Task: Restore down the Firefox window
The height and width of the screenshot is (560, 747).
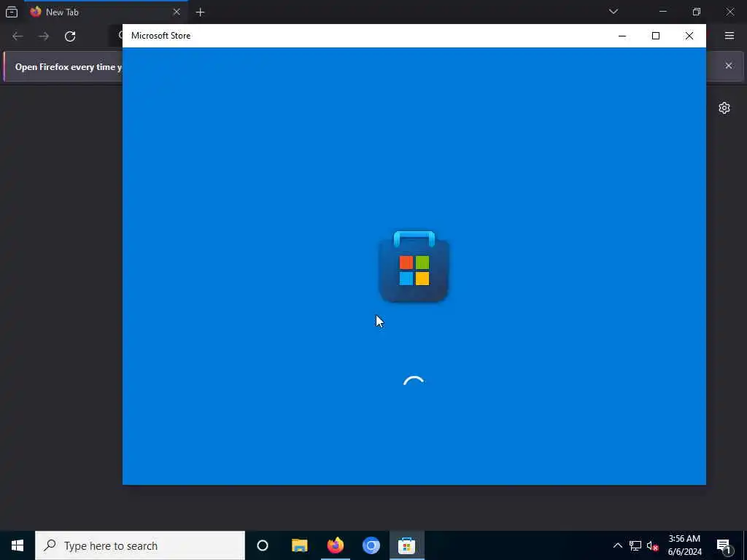Action: [x=697, y=12]
